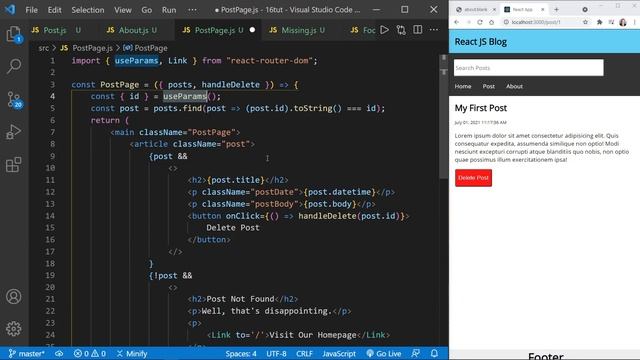The image size is (640, 360).
Task: Open changes compare icon in editor toolbar
Action: click(x=401, y=30)
